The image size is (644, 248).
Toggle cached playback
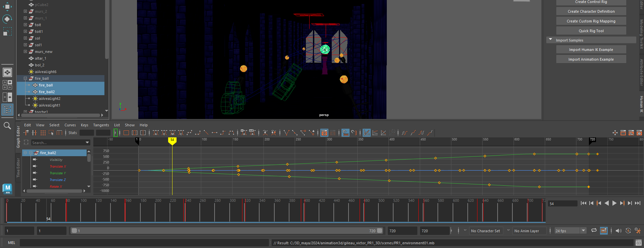tap(604, 231)
